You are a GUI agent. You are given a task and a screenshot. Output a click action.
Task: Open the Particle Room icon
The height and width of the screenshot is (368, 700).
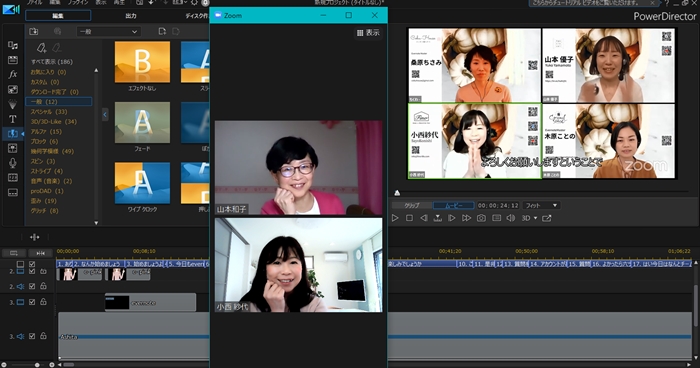pyautogui.click(x=13, y=104)
